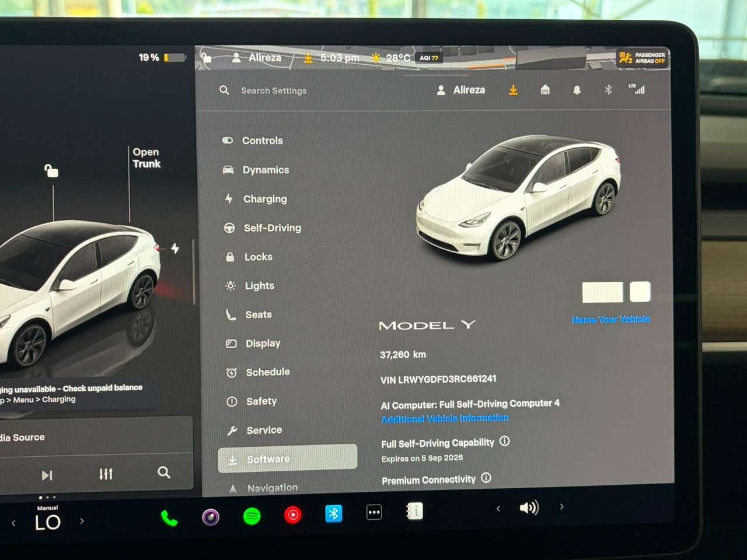Launch the Spotify app
The height and width of the screenshot is (560, 747).
[252, 516]
